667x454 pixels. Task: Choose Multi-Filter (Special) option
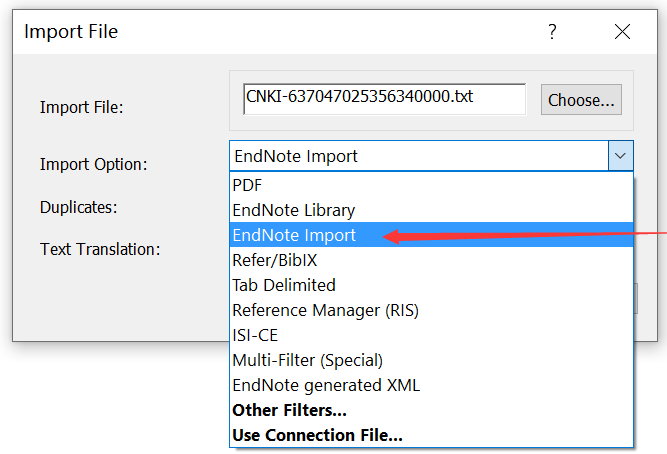[x=307, y=360]
